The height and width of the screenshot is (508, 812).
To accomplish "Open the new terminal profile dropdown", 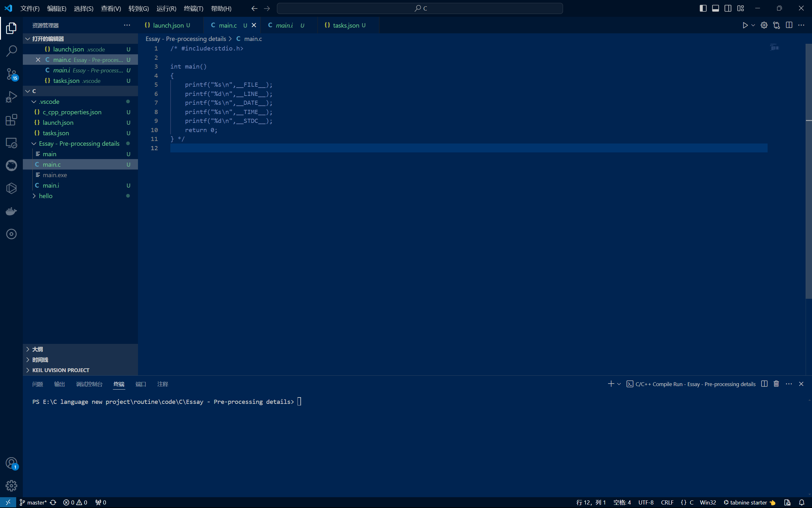I will point(619,384).
